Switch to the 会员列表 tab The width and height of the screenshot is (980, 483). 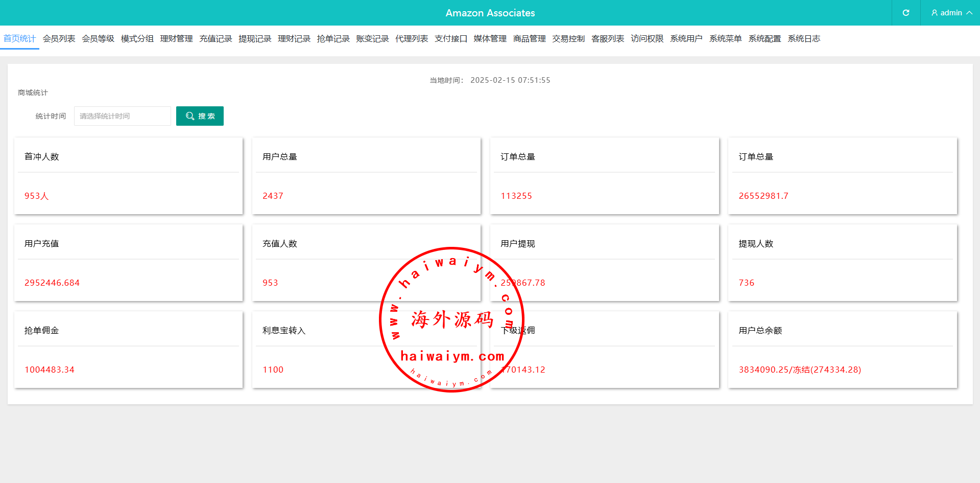click(59, 39)
